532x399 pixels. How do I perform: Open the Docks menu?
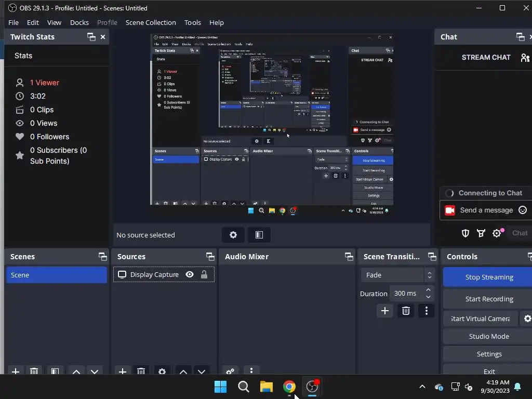pyautogui.click(x=79, y=22)
